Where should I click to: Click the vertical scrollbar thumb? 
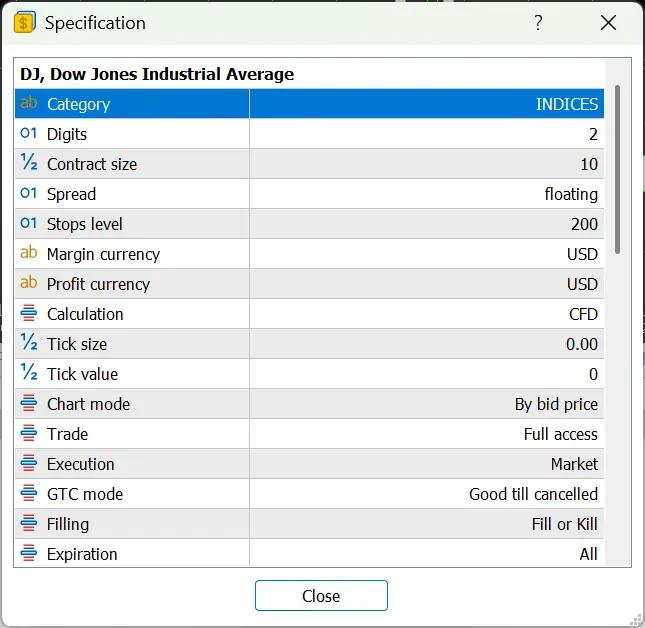click(x=617, y=169)
